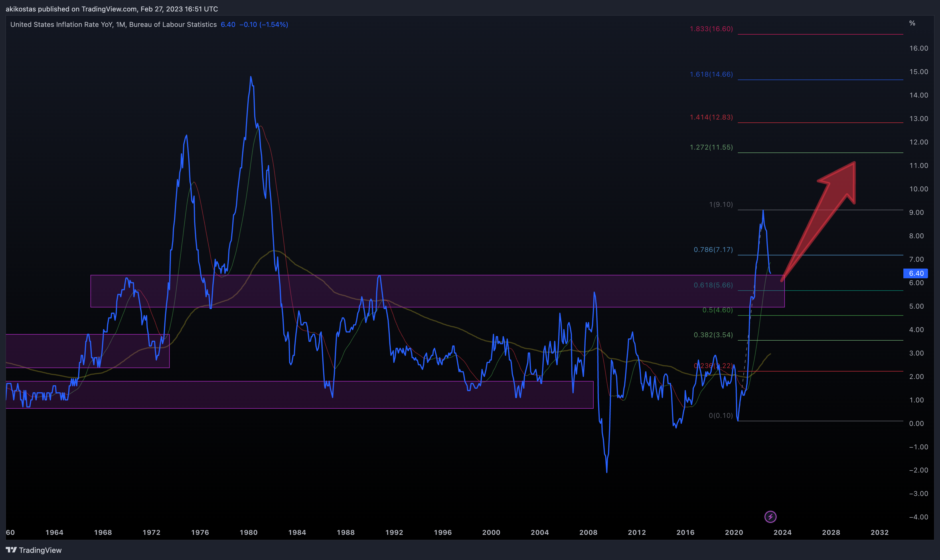This screenshot has height=560, width=940.
Task: Click the 1.618(14.66) Fibonacci level label
Action: click(x=711, y=74)
